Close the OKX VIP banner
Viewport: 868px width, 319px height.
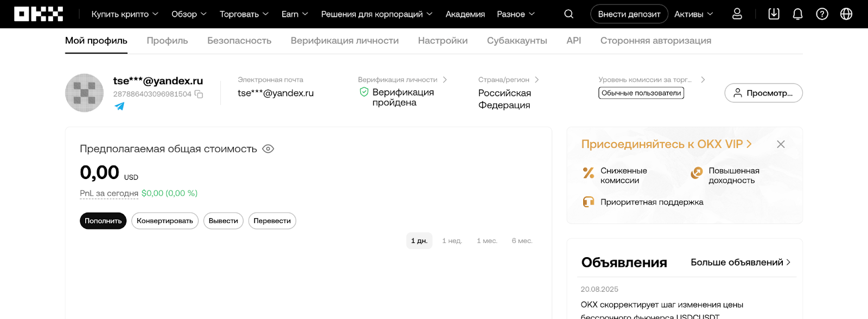[781, 144]
